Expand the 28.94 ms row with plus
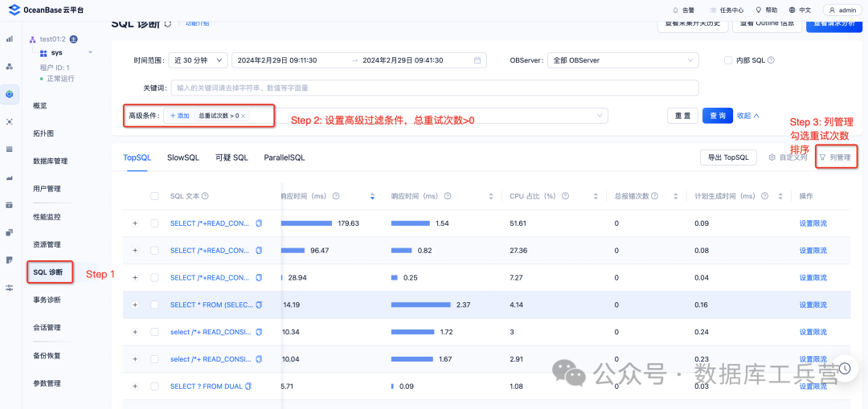This screenshot has width=868, height=409. [x=134, y=277]
